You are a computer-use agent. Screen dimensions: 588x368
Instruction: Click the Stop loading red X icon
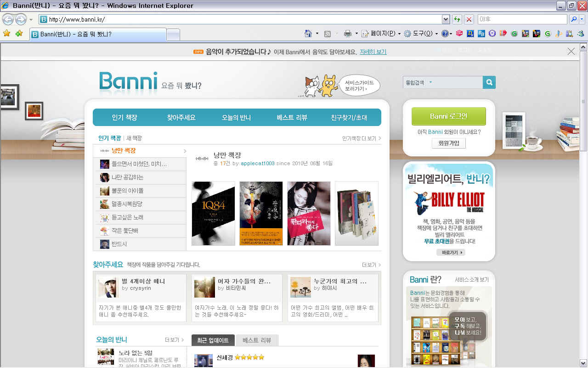point(469,19)
